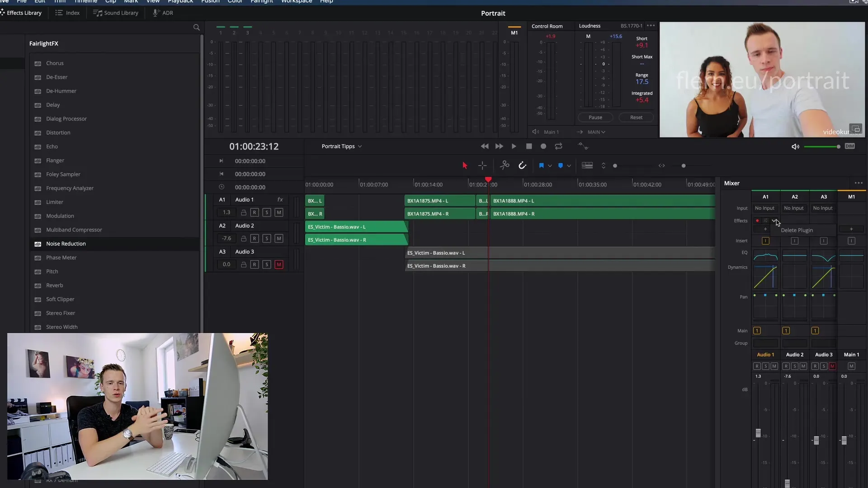Open the MAIN output dropdown
This screenshot has width=868, height=488.
pyautogui.click(x=596, y=132)
